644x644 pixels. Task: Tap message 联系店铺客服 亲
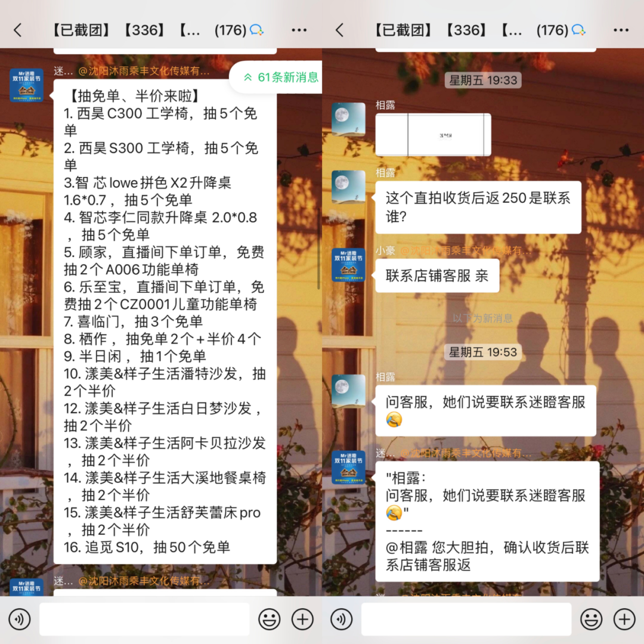437,275
